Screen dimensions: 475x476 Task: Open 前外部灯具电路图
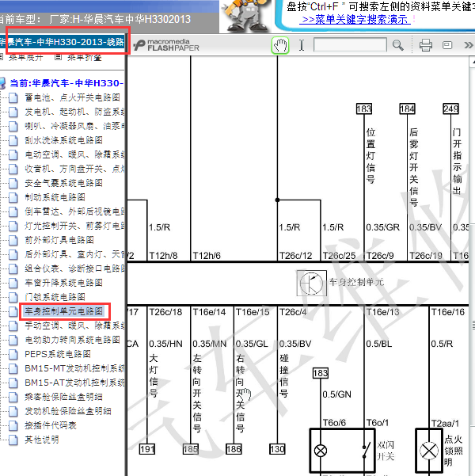[59, 240]
